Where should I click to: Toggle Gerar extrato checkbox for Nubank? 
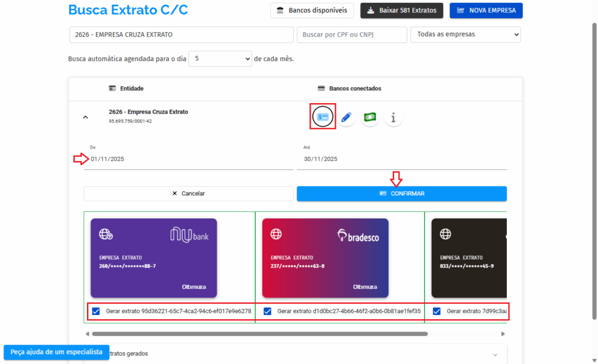96,311
